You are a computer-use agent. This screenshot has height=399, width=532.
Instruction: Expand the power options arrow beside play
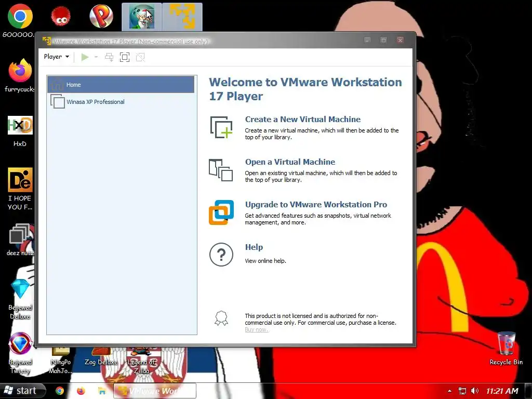click(96, 57)
